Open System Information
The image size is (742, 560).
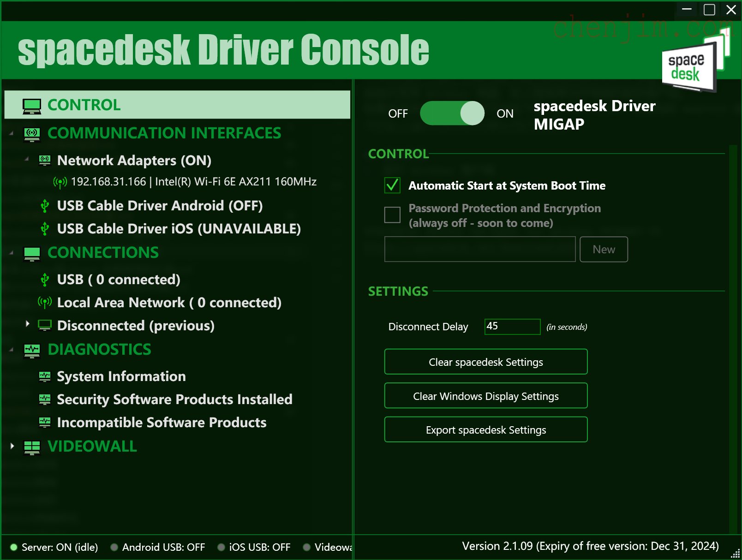[x=121, y=376]
